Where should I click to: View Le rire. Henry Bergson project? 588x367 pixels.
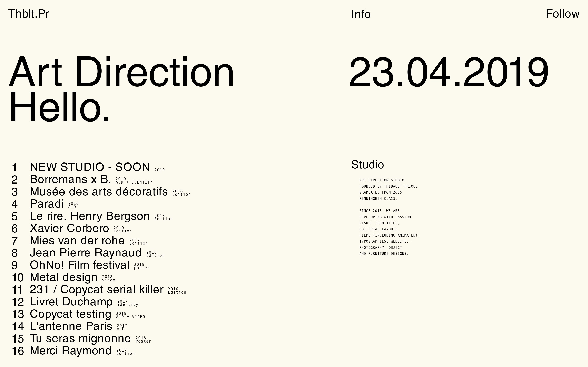(x=90, y=216)
